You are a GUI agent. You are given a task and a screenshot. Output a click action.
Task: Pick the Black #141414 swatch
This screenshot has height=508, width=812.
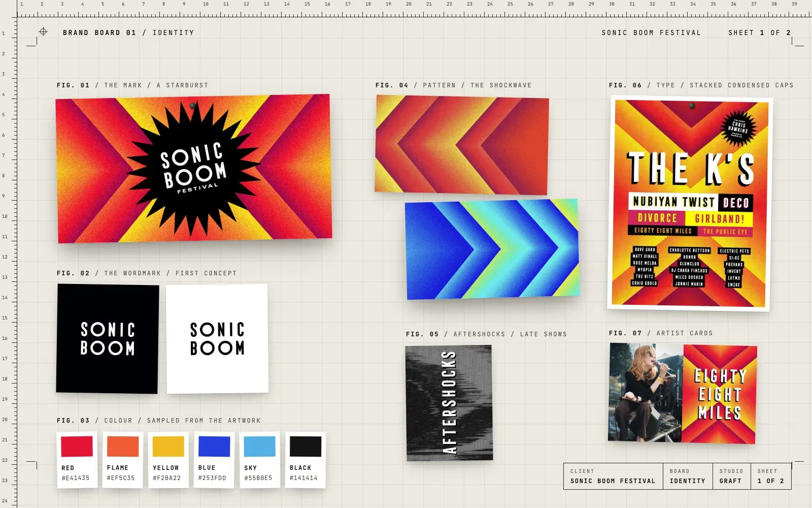(305, 460)
